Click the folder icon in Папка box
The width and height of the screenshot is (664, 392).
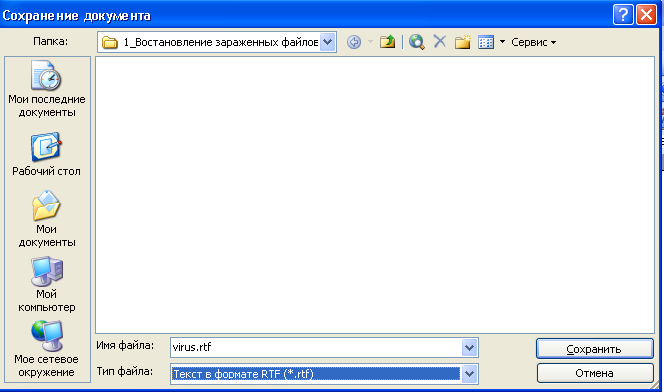click(x=110, y=42)
